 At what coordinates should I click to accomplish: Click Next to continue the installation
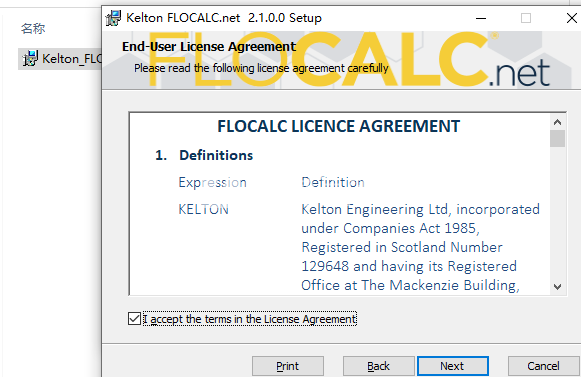(x=452, y=366)
